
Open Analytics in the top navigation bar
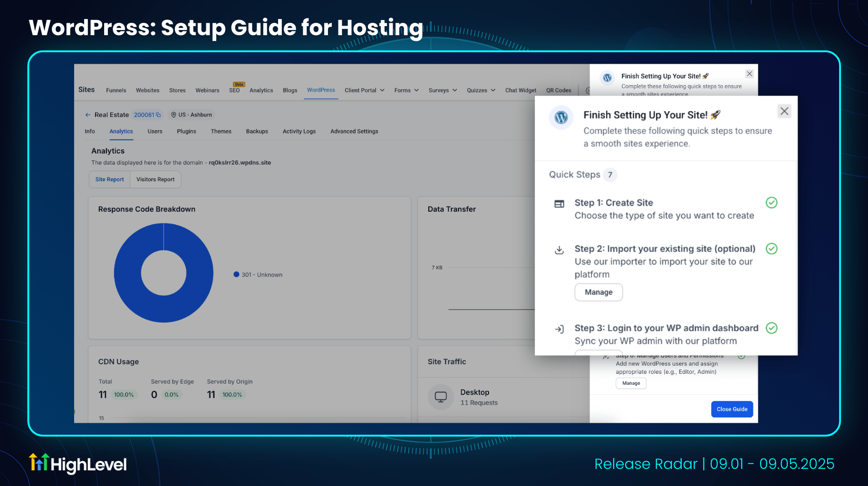coord(261,90)
